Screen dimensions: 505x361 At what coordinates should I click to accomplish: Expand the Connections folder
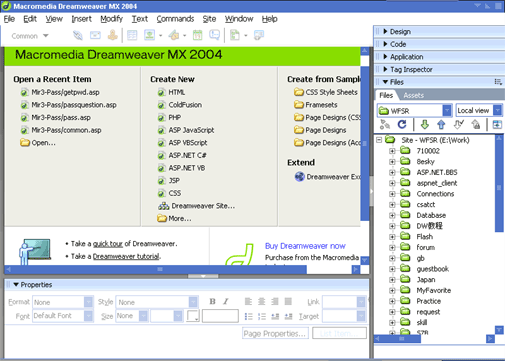coord(392,194)
